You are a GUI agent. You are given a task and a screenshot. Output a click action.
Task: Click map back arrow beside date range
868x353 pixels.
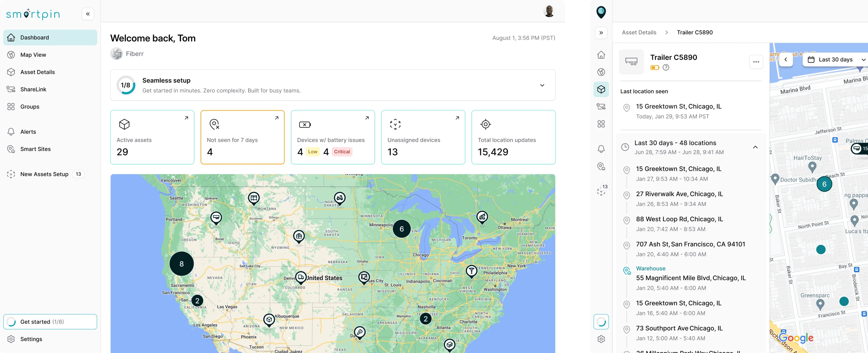(786, 60)
